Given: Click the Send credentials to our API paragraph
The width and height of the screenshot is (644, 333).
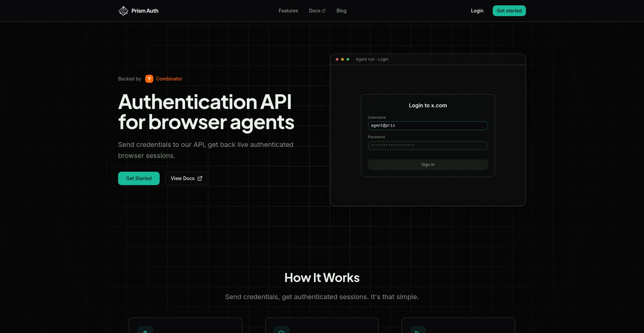Looking at the screenshot, I should point(206,150).
